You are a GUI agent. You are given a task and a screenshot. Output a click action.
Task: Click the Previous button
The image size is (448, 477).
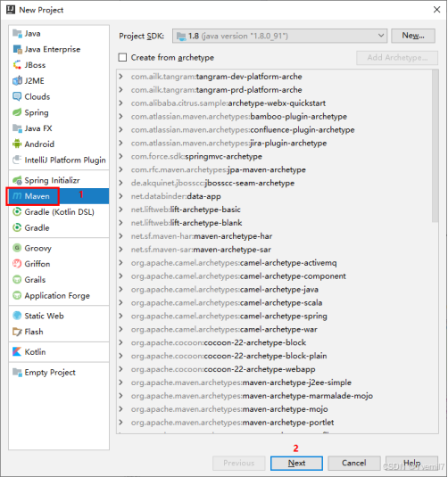[239, 463]
